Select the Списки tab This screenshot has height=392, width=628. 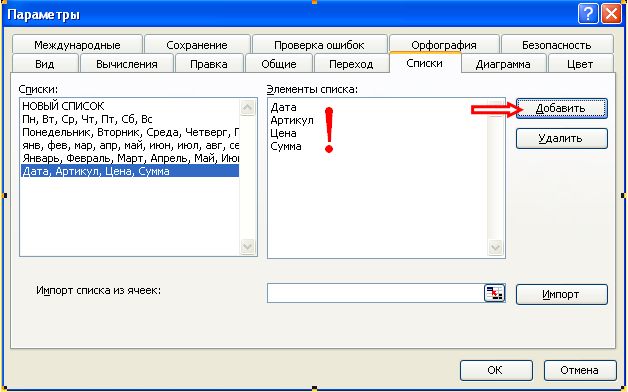[425, 63]
